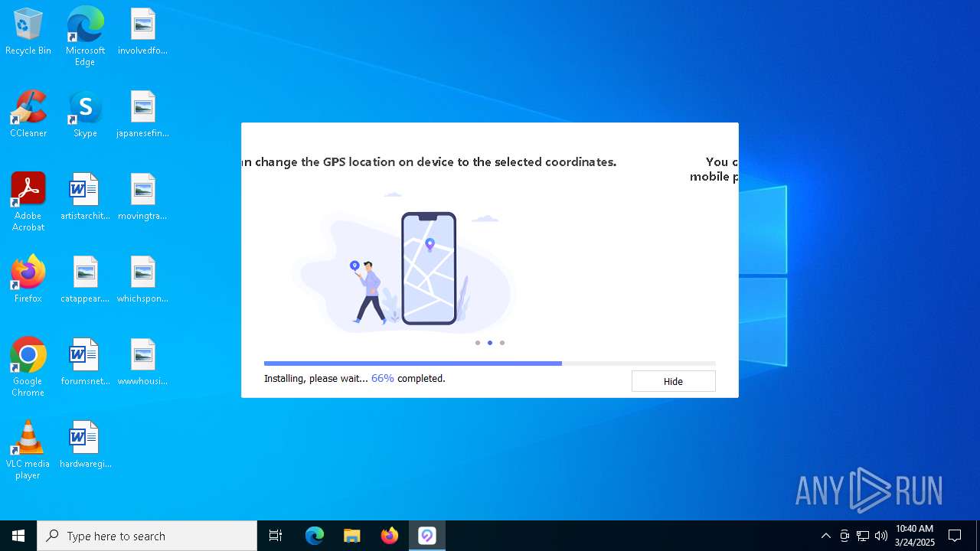Image resolution: width=980 pixels, height=551 pixels.
Task: Select the catappear... image file
Action: point(85,280)
